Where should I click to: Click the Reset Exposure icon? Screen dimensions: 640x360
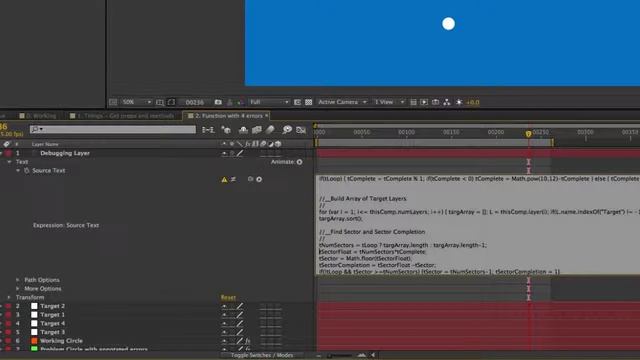click(459, 102)
